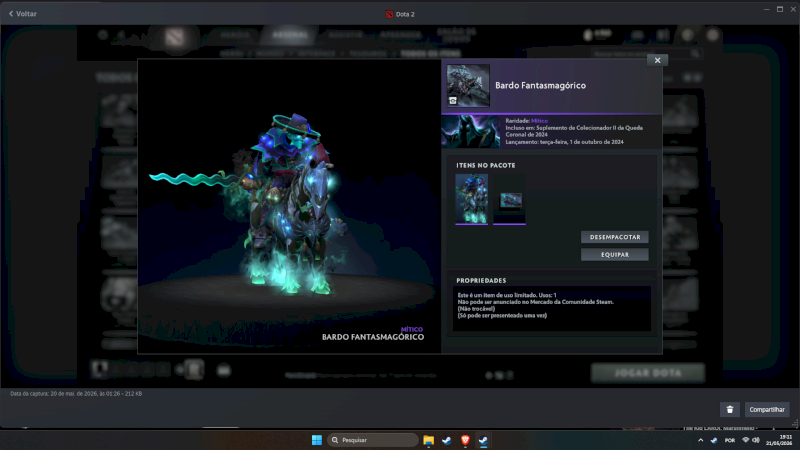Open the volume speaker tray icon
The image size is (800, 450).
pos(756,440)
